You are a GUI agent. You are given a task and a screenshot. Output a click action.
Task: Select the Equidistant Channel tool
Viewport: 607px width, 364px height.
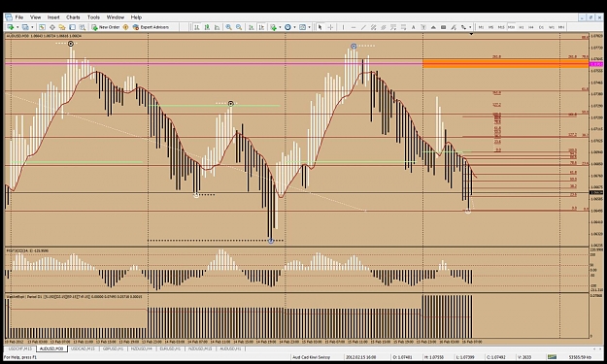[373, 27]
